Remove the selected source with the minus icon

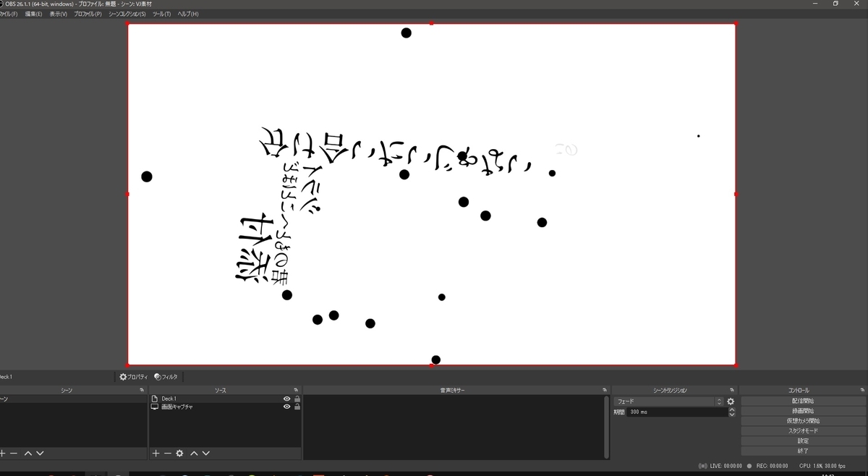[167, 454]
